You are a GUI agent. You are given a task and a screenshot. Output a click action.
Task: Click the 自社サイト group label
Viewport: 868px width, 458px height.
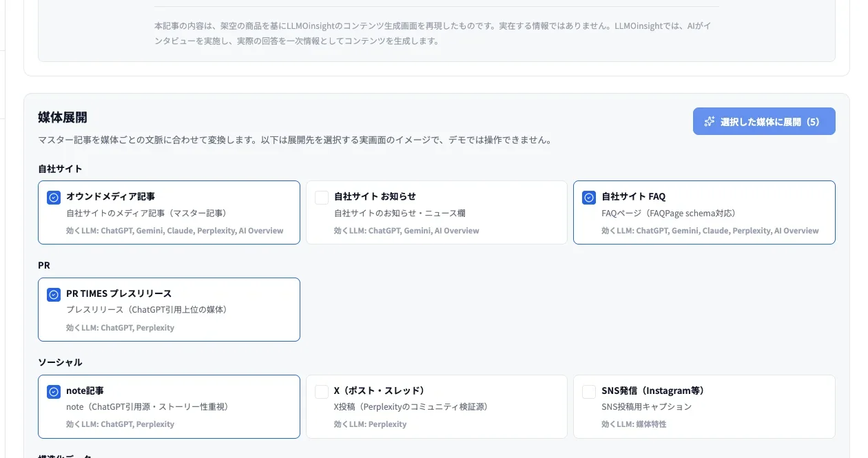click(60, 169)
